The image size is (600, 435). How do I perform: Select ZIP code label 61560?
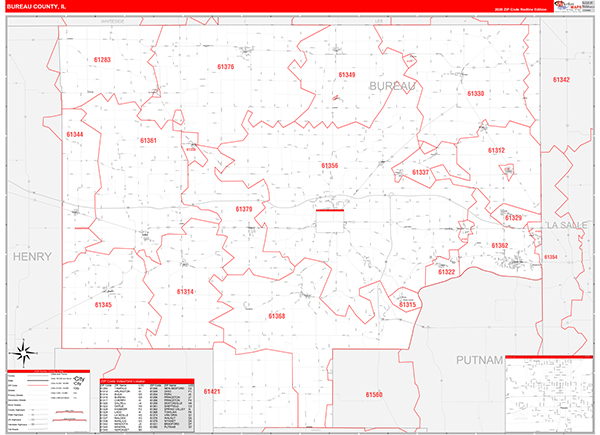coord(374,395)
